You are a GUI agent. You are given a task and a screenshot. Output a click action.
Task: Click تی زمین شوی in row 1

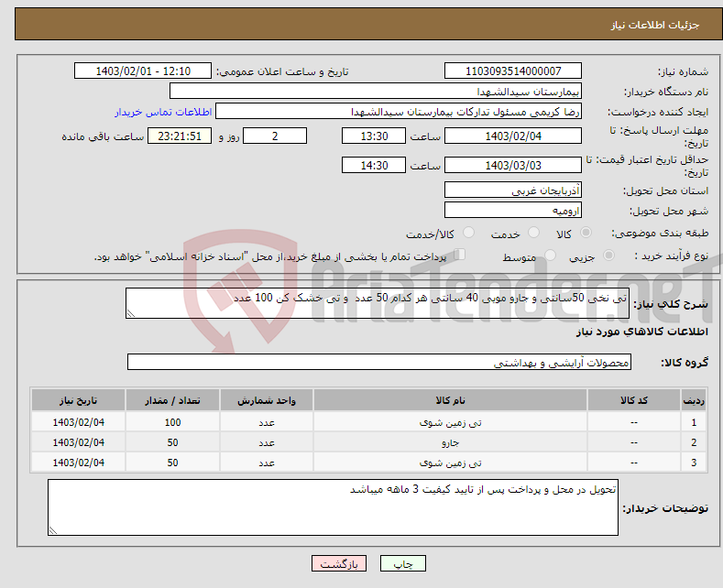(450, 422)
